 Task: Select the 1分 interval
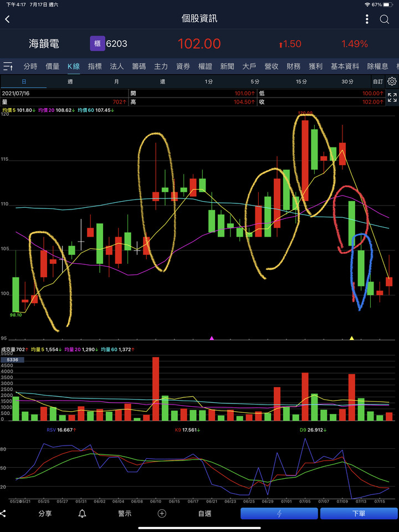pyautogui.click(x=209, y=81)
